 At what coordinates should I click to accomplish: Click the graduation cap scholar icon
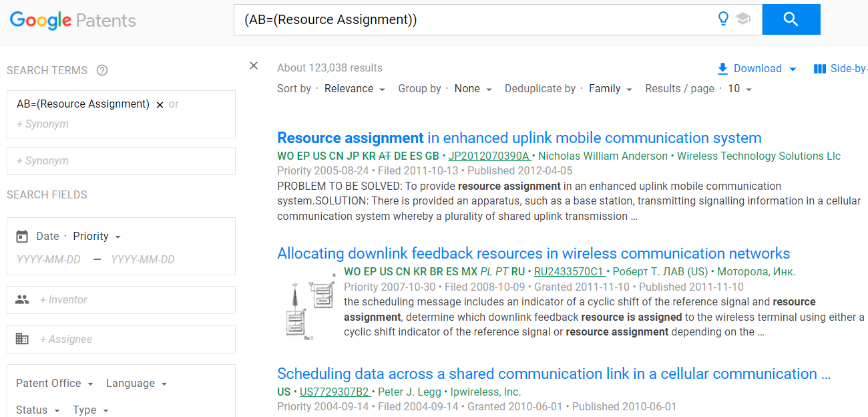coord(743,19)
